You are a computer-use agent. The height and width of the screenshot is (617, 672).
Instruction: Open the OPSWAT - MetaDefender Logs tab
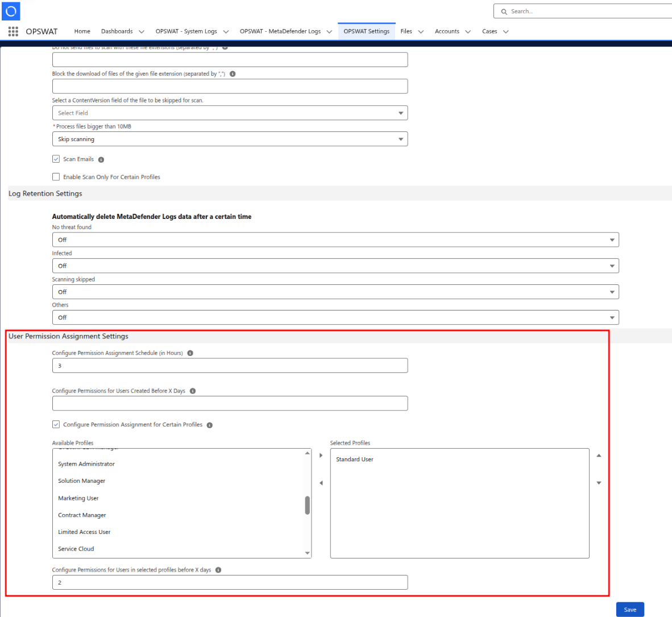(280, 31)
